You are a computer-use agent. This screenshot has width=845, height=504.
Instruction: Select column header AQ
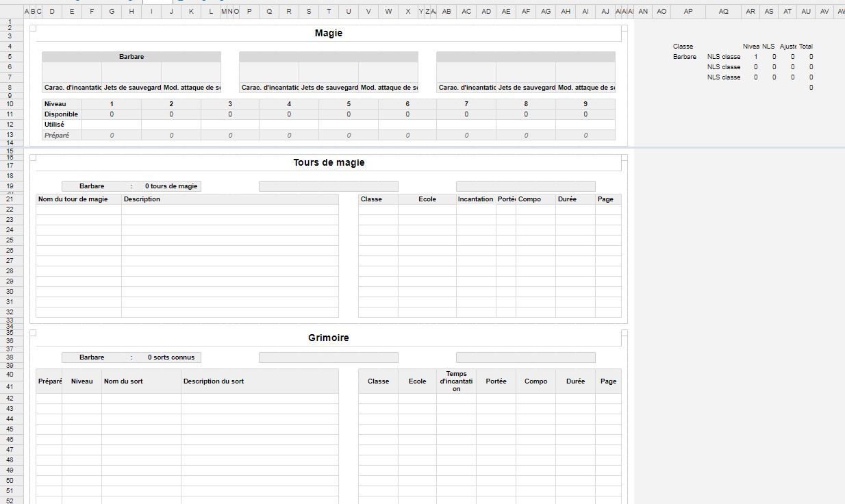click(x=724, y=12)
